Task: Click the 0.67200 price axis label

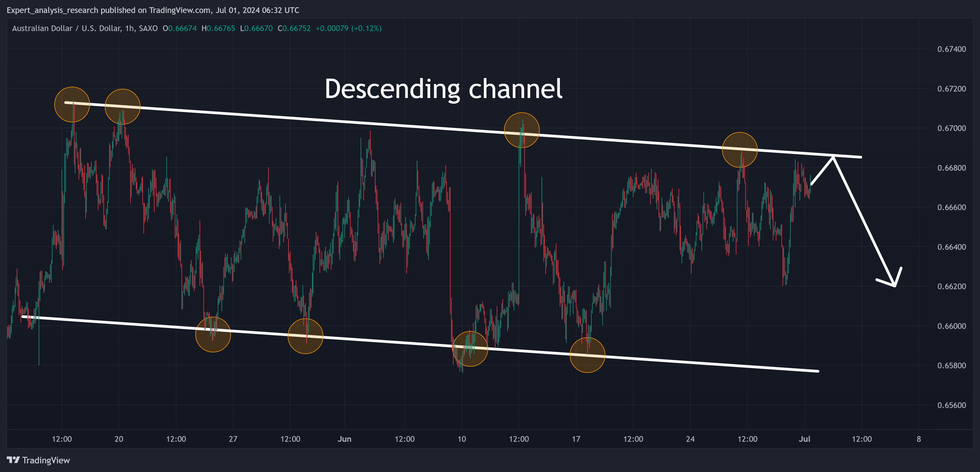Action: click(x=951, y=89)
